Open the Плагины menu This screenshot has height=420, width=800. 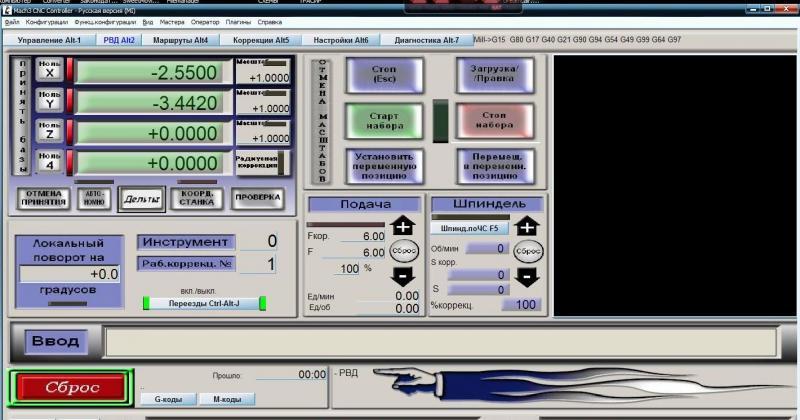coord(238,21)
